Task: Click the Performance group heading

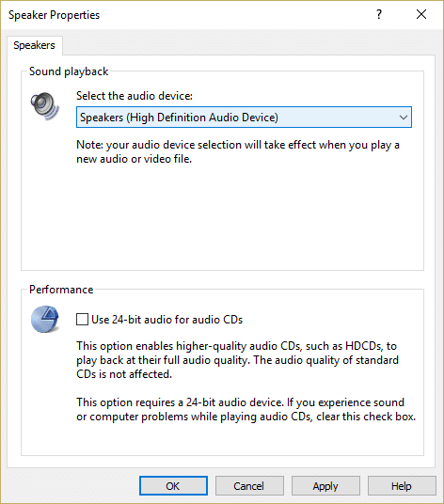Action: coord(61,290)
